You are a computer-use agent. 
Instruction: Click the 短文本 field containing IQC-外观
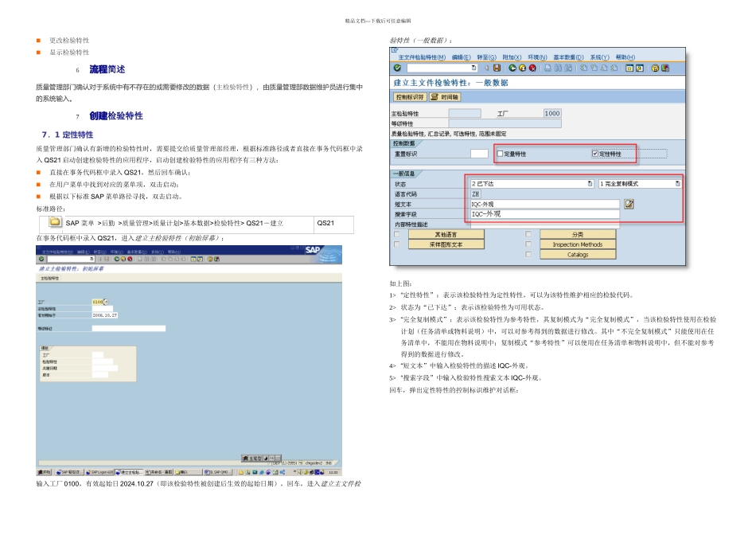pyautogui.click(x=545, y=204)
